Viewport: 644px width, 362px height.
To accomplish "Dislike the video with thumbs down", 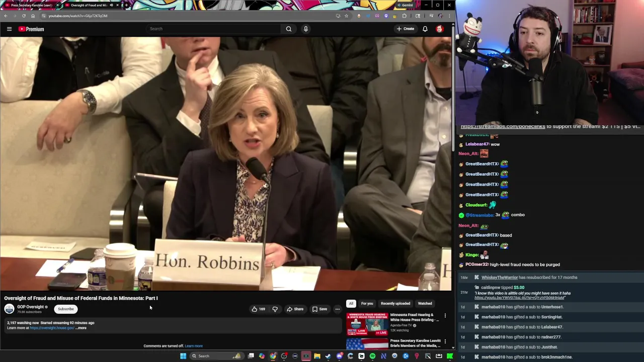I will pos(275,309).
